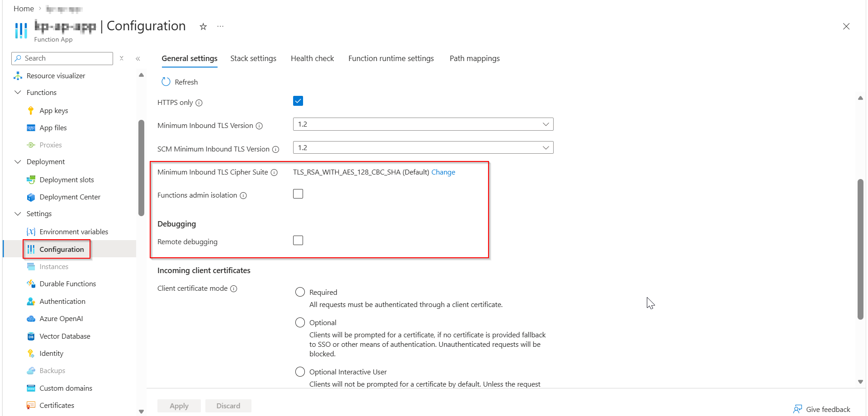
Task: Open App files in sidebar
Action: pos(53,128)
